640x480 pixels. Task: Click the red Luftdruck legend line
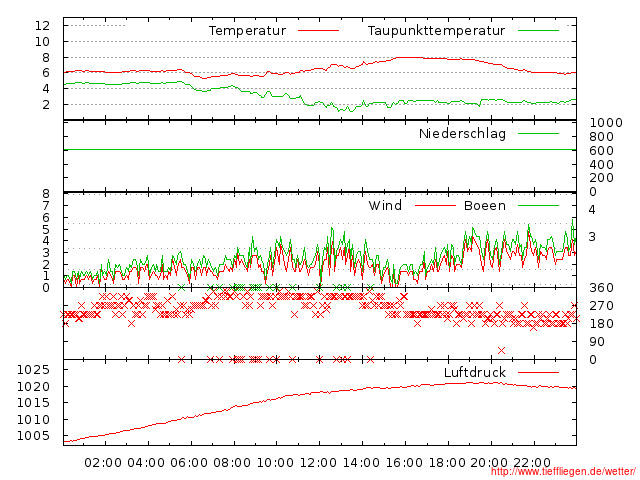[538, 373]
